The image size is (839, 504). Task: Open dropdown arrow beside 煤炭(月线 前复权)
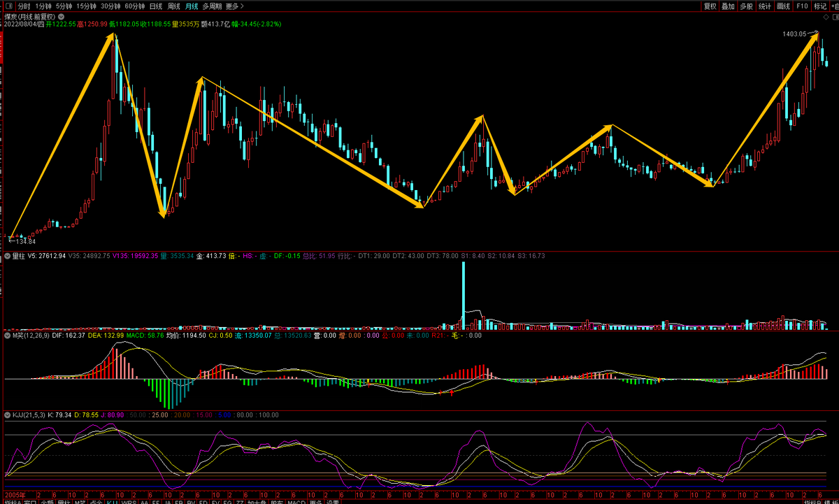60,16
